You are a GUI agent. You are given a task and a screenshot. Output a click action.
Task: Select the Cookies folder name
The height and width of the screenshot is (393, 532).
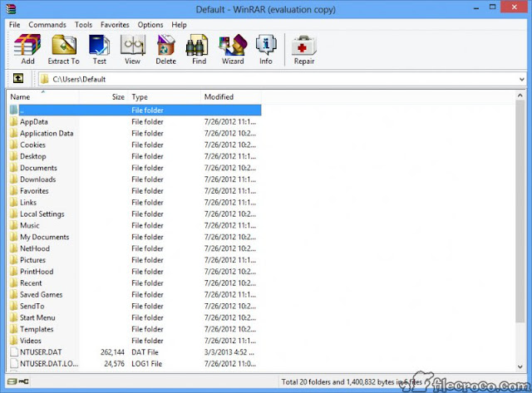pos(32,145)
